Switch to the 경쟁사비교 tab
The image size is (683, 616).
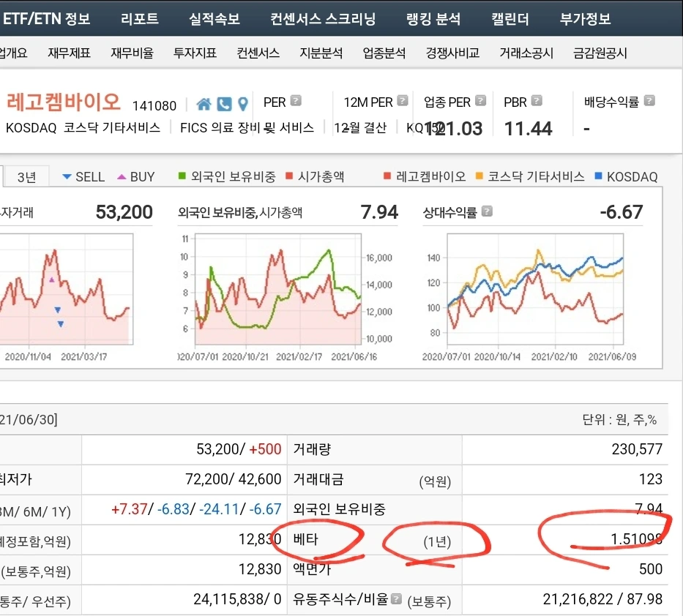[x=452, y=53]
